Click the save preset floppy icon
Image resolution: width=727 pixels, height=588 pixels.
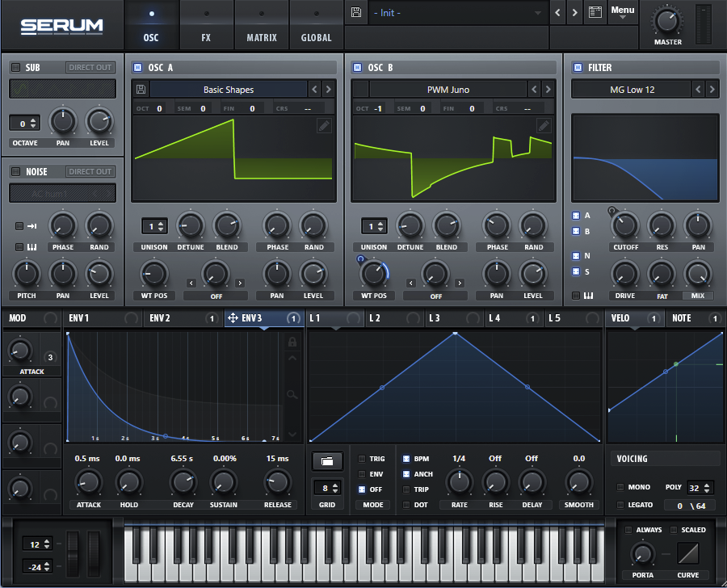[356, 12]
